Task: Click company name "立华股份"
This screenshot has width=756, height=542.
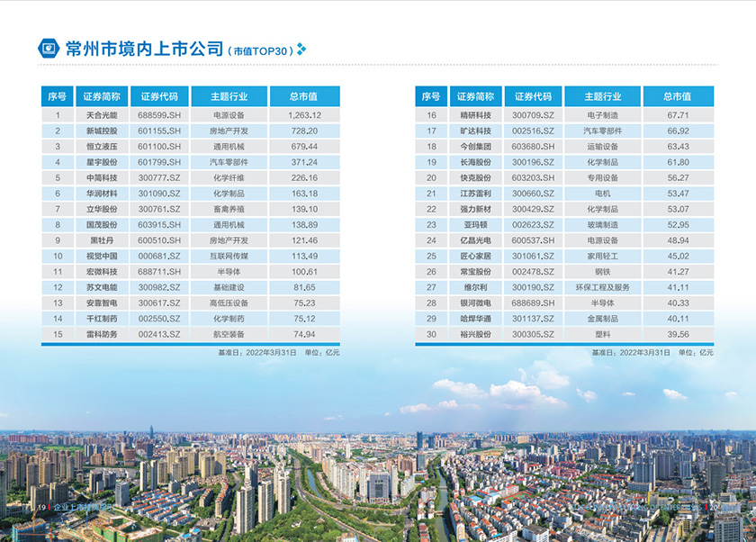Action: [102, 209]
